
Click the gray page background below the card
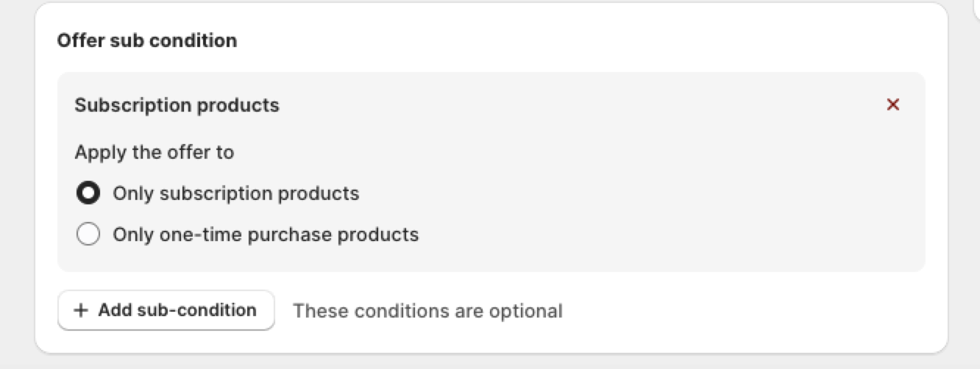486,362
